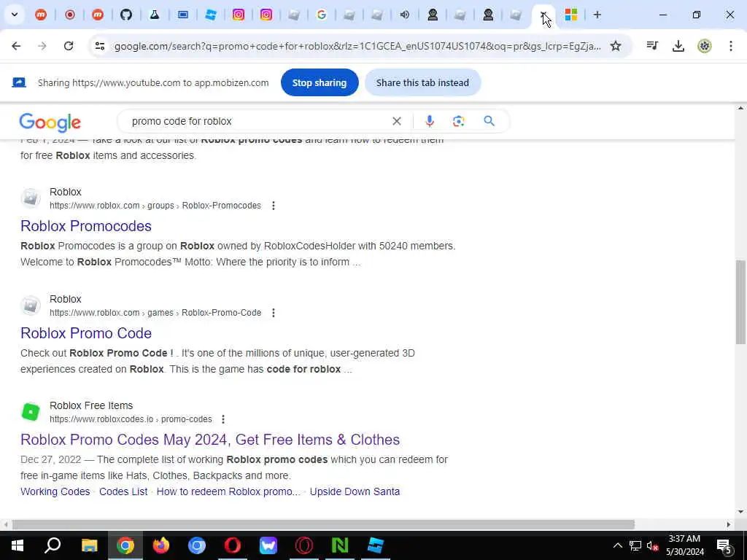Click the www.robloxcodes.io promo-codes URL
This screenshot has height=560, width=747.
pos(131,419)
